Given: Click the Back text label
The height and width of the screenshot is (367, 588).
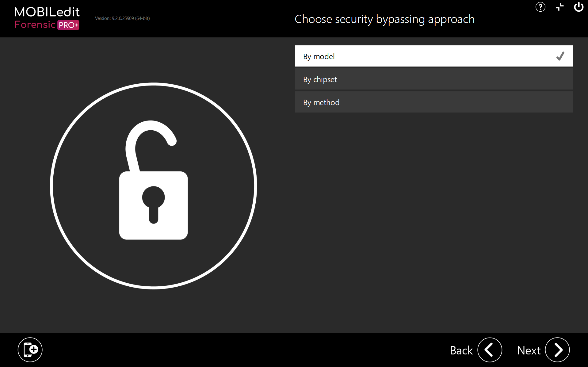Looking at the screenshot, I should pyautogui.click(x=461, y=350).
